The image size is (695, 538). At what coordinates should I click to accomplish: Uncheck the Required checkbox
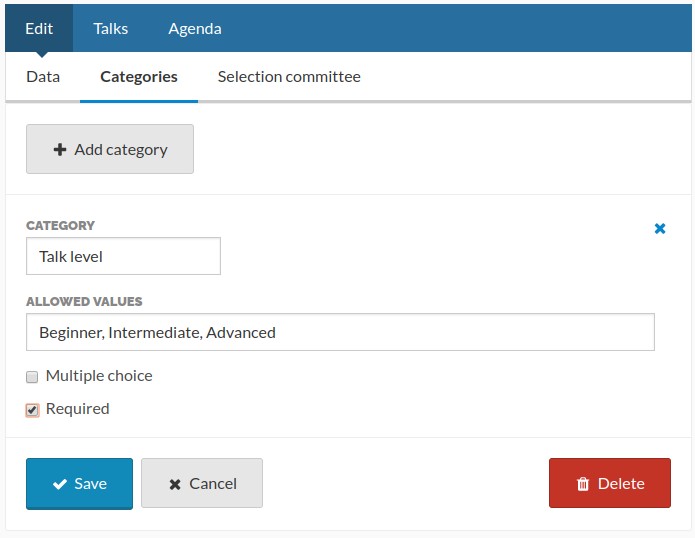(32, 410)
